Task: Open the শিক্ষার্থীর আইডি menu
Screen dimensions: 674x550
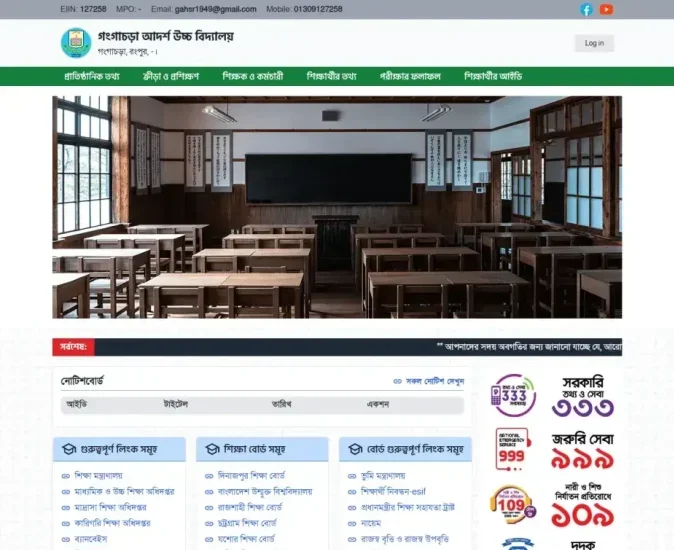Action: 493,76
